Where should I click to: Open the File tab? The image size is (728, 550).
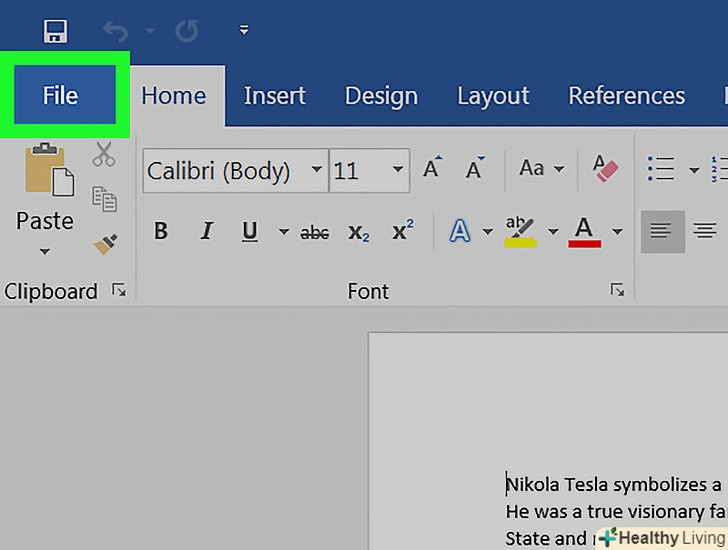(x=60, y=96)
